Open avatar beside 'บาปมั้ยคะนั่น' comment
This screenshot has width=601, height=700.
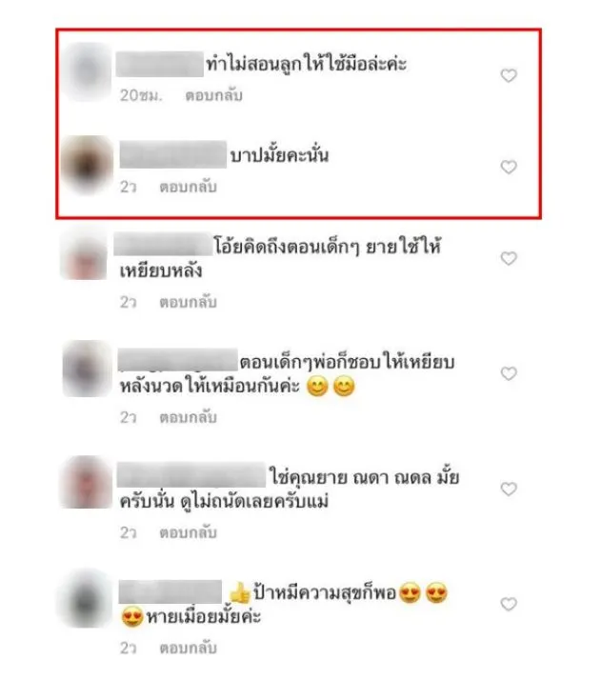pos(86,165)
